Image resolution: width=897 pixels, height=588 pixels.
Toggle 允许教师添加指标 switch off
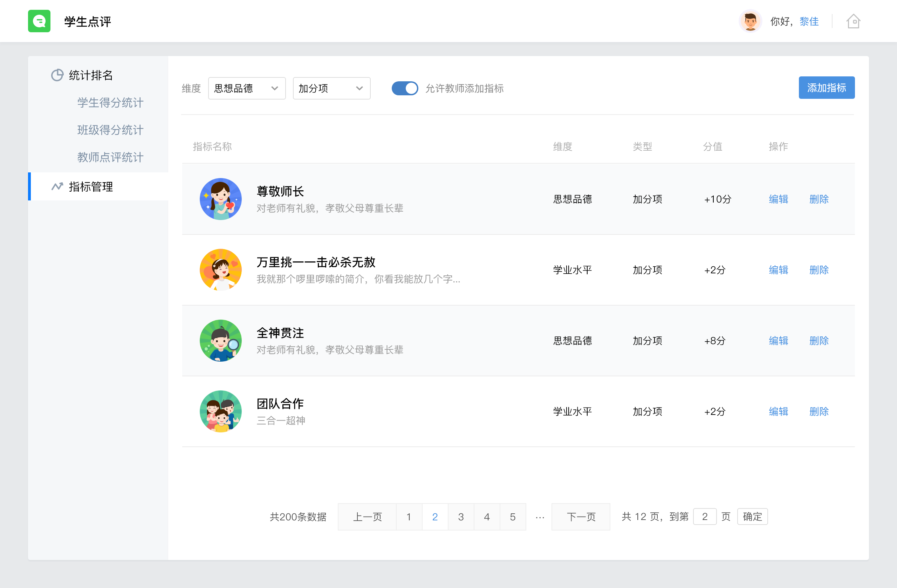point(405,88)
